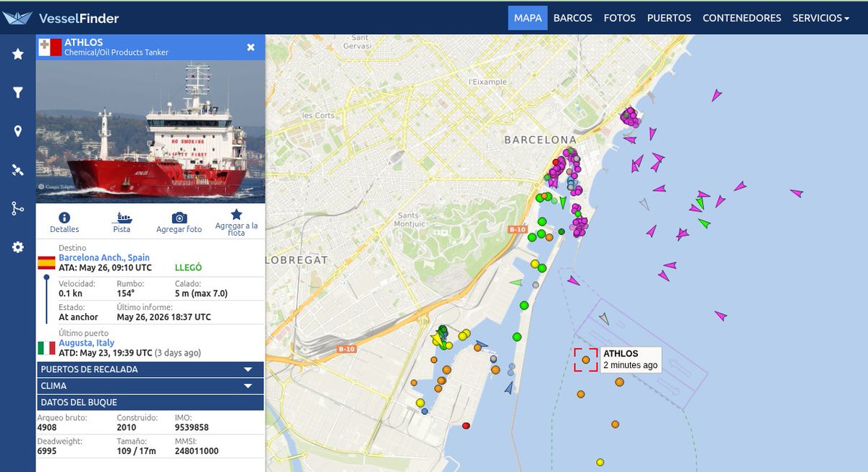The width and height of the screenshot is (868, 472).
Task: Click the Construido value 2010
Action: (127, 427)
